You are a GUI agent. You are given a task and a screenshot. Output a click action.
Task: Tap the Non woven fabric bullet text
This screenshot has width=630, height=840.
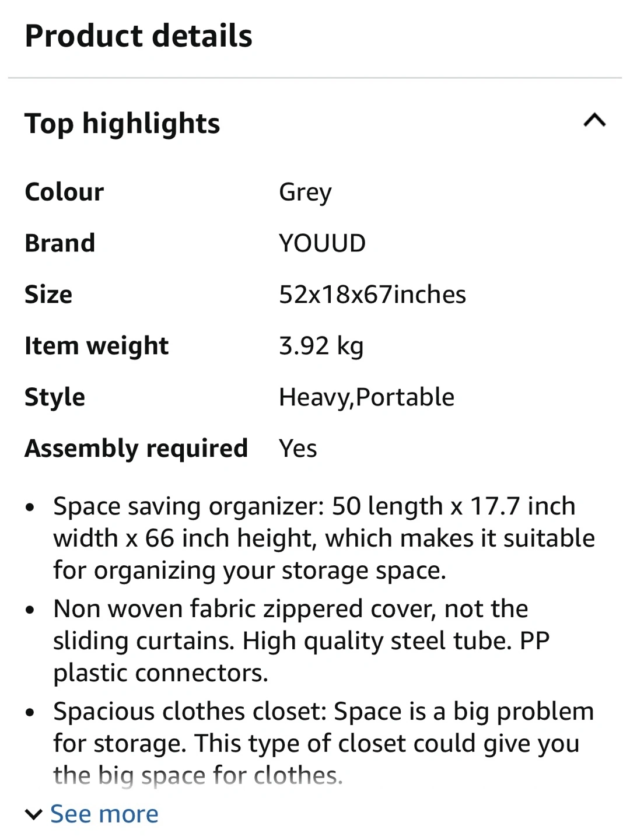point(300,640)
